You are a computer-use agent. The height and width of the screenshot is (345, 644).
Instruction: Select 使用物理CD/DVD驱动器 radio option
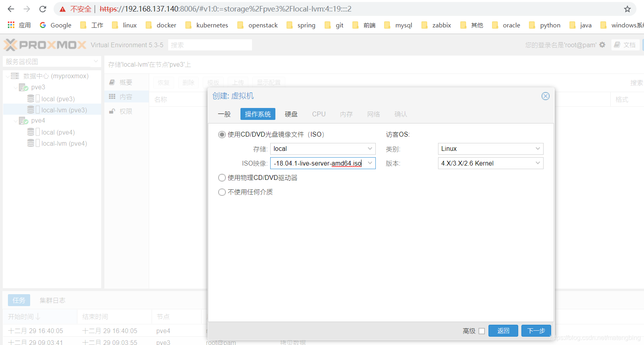222,178
